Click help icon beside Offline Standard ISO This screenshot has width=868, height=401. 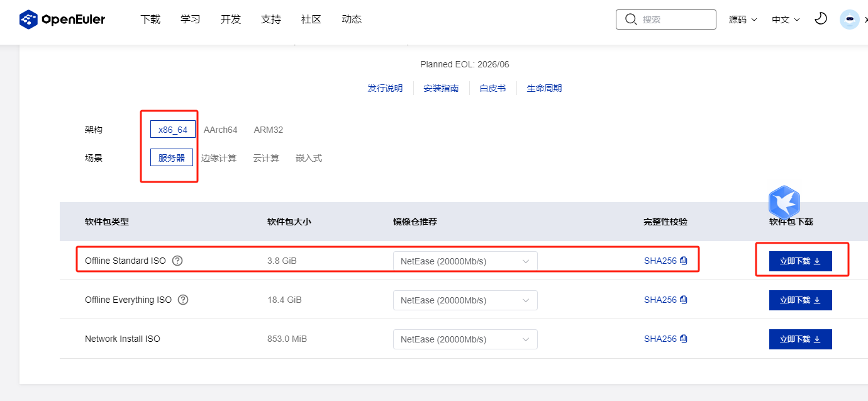pyautogui.click(x=177, y=261)
